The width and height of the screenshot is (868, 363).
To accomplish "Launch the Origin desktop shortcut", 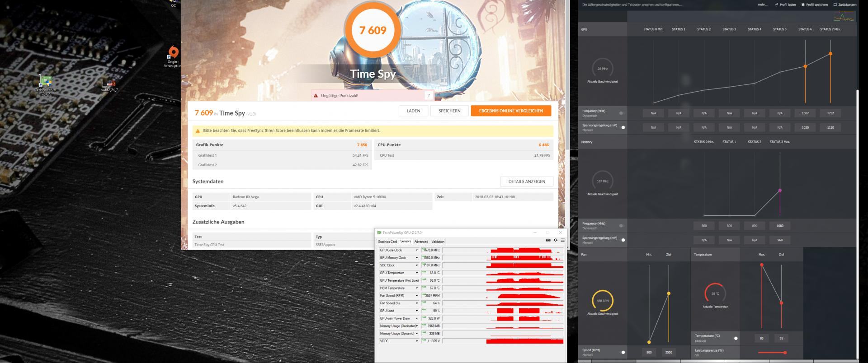I will [173, 57].
